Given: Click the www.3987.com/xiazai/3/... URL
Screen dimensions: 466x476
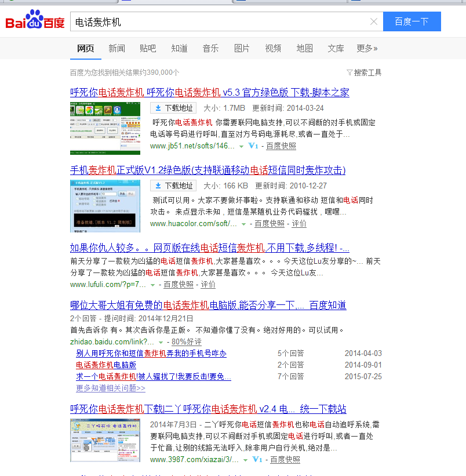Looking at the screenshot, I should [x=195, y=460].
